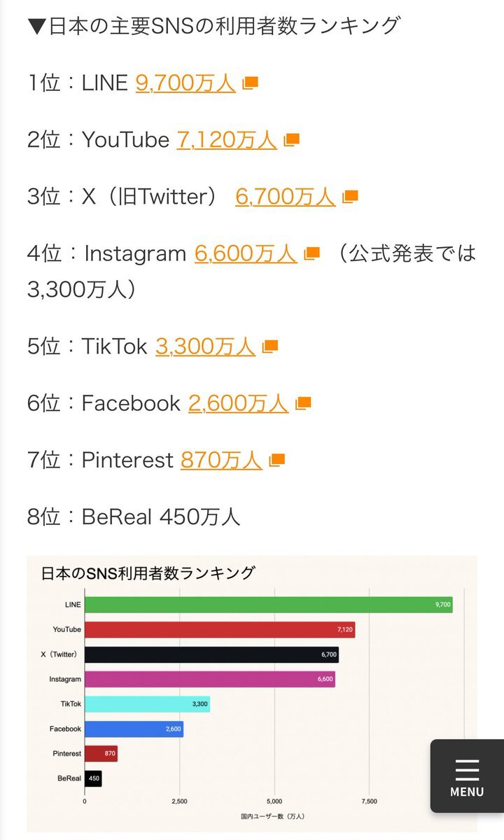
Task: Click the blue Facebook chart bar
Action: (x=134, y=729)
